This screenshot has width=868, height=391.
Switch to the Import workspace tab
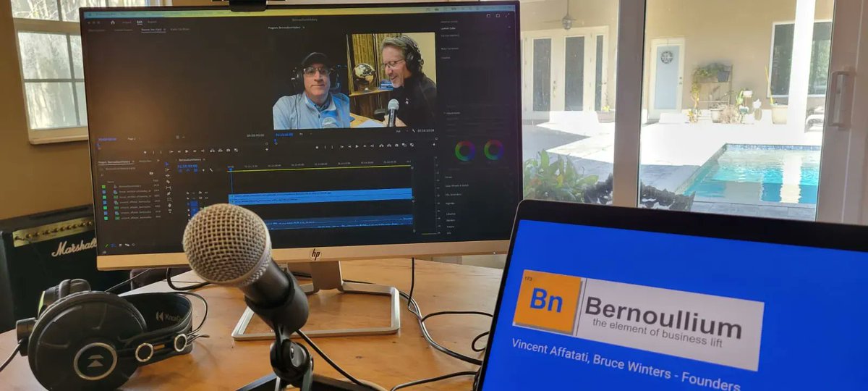coord(127,22)
